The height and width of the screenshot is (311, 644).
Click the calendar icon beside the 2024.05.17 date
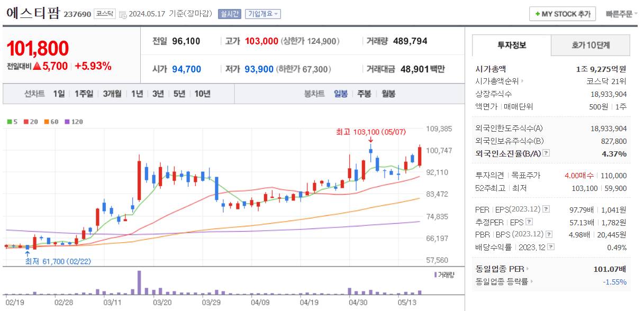[x=123, y=15]
